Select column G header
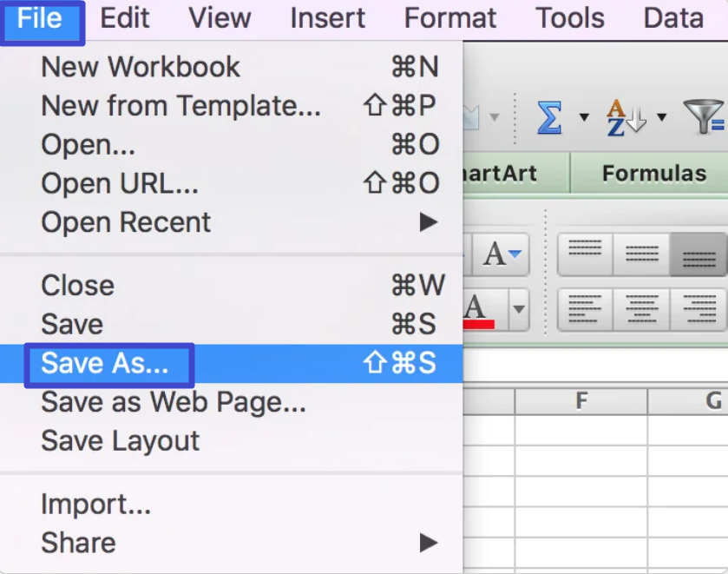 [688, 400]
